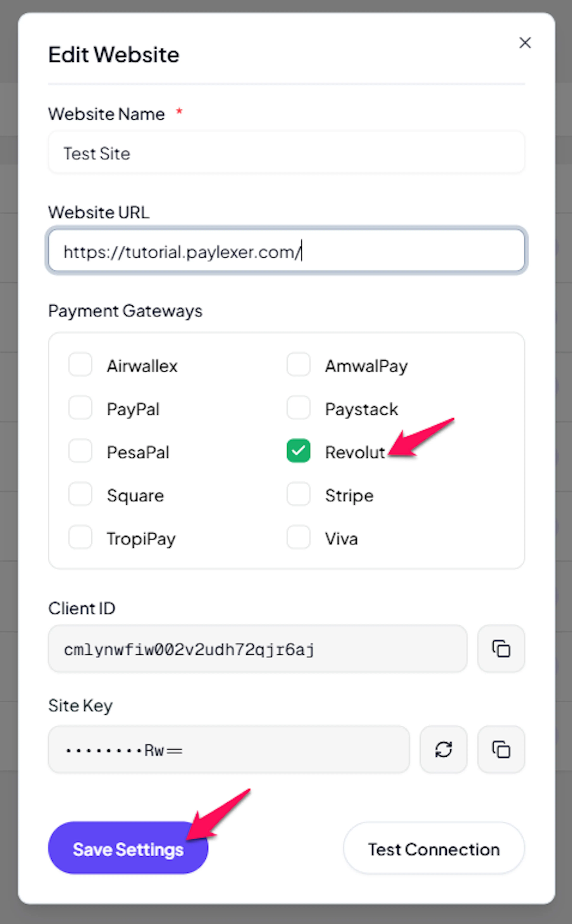Click the Client ID text field
Screen dimensions: 572x924
(257, 649)
